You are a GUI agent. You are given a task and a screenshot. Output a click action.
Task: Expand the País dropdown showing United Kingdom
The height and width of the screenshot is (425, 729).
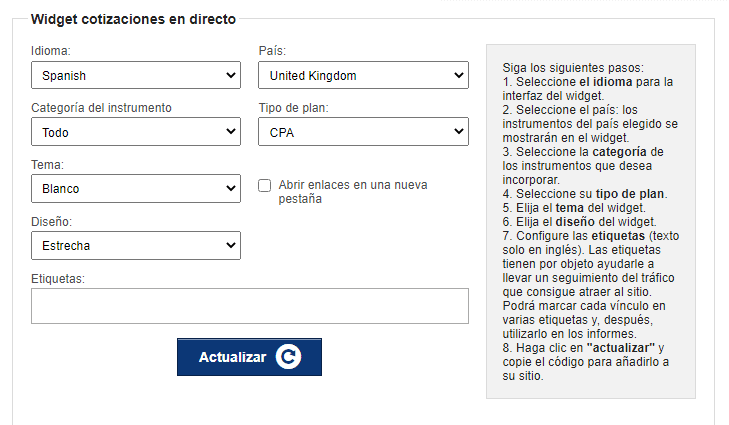(363, 75)
